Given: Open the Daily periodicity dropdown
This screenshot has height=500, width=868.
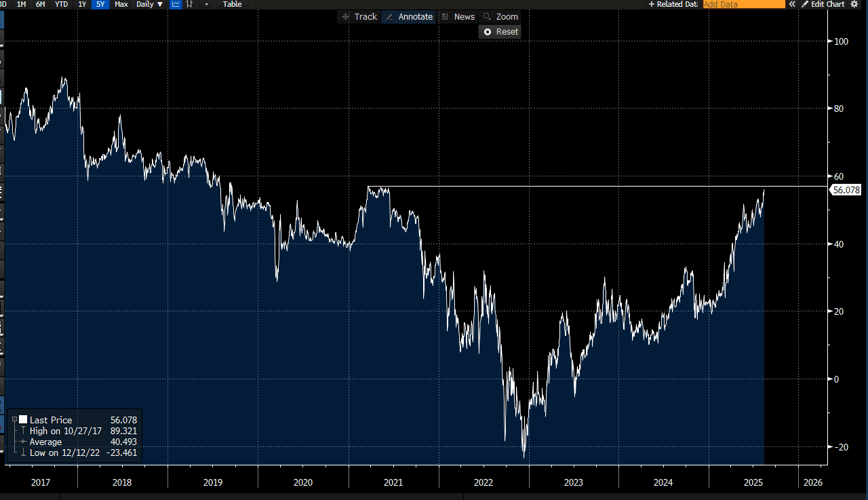Looking at the screenshot, I should pyautogui.click(x=149, y=4).
